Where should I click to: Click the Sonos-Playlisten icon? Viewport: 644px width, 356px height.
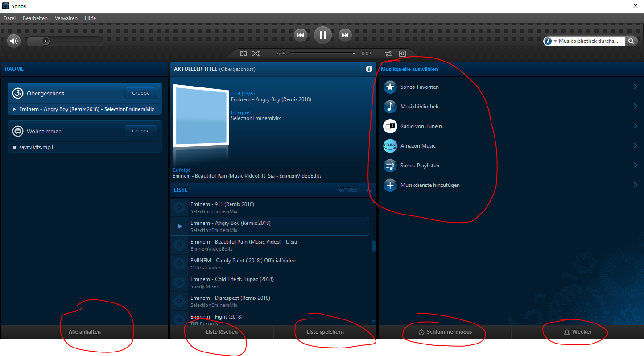pyautogui.click(x=390, y=166)
